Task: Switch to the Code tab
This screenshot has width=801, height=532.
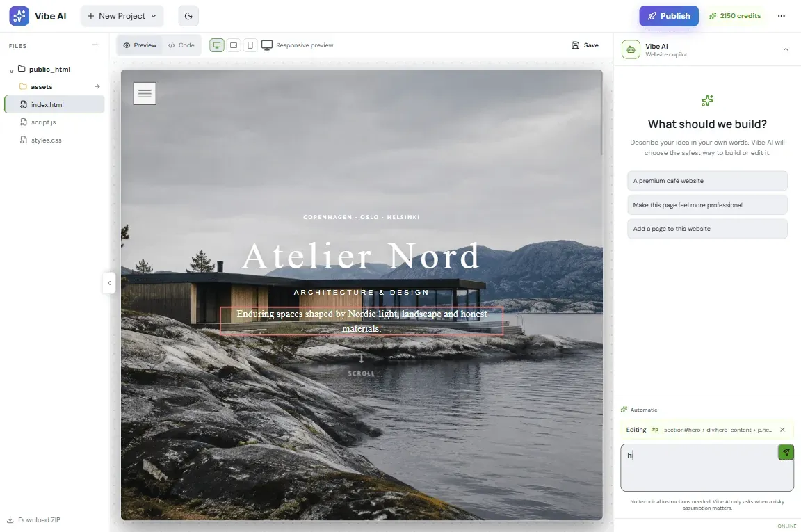Action: [181, 45]
